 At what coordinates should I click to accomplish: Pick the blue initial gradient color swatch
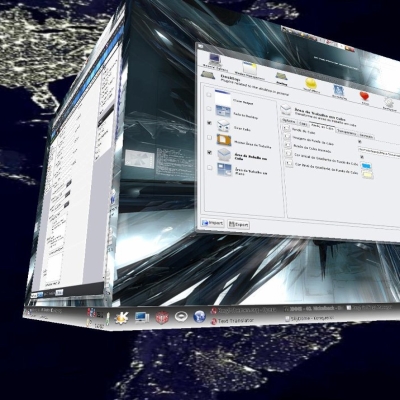tap(367, 165)
